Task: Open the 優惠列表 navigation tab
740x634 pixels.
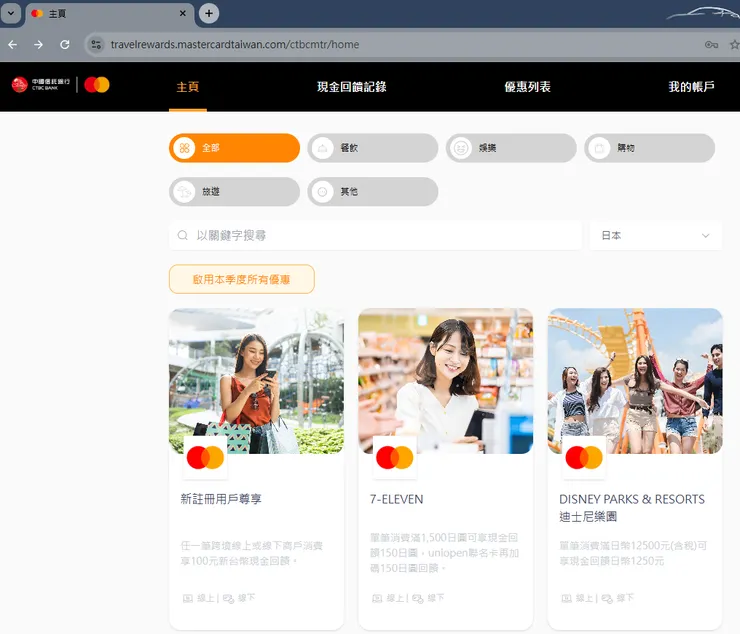Action: point(528,87)
